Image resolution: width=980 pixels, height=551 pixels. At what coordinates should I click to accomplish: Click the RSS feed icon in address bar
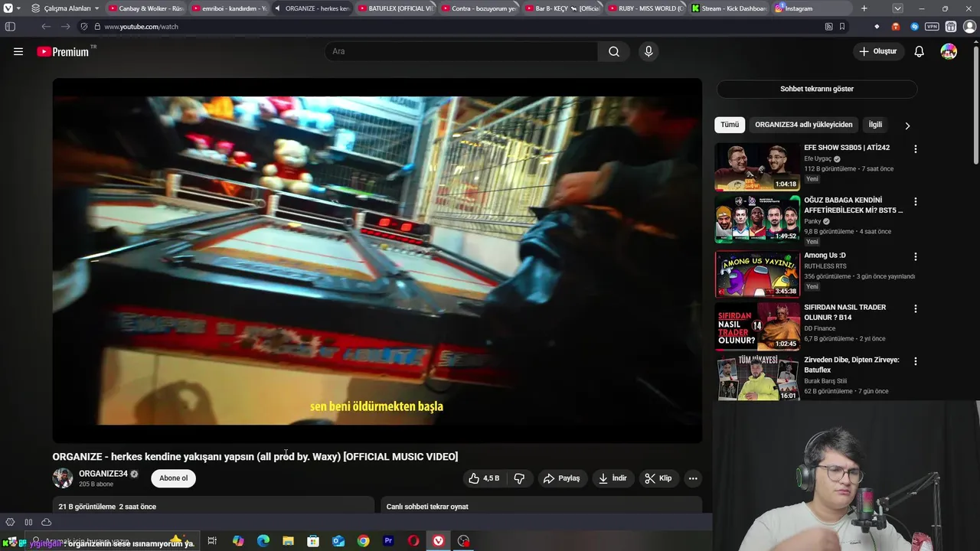point(828,26)
